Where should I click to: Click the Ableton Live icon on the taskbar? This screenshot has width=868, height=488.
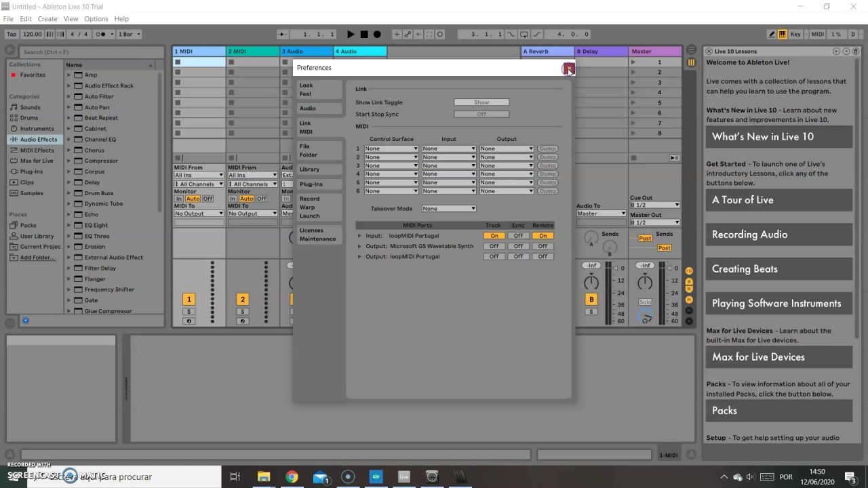[x=403, y=476]
